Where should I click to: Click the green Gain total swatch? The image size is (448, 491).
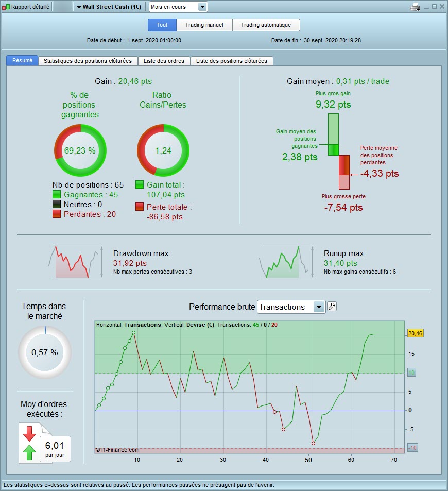point(140,184)
